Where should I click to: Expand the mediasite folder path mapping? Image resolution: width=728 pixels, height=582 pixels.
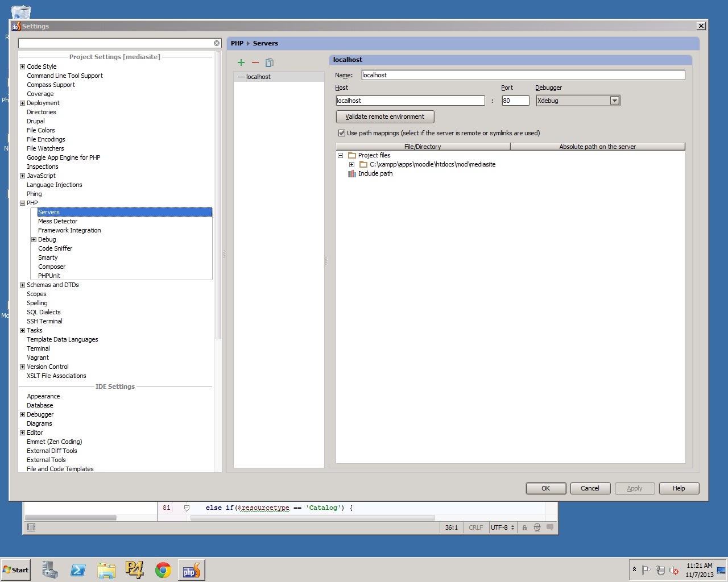[351, 164]
